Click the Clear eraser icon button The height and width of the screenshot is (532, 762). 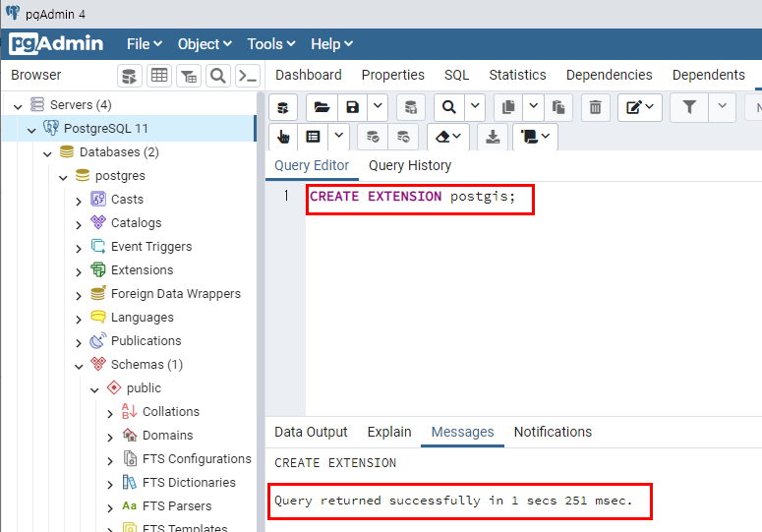click(448, 137)
